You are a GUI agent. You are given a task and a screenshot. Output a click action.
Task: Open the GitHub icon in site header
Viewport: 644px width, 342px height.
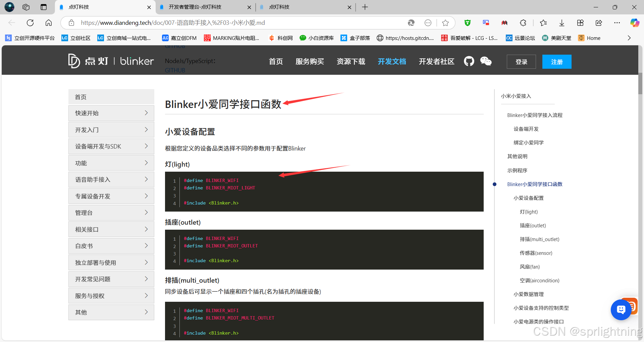pos(469,61)
